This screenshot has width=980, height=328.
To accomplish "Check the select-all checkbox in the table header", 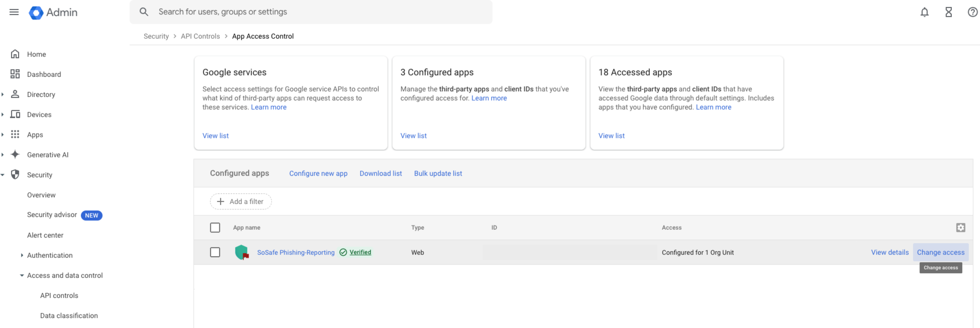I will 215,227.
